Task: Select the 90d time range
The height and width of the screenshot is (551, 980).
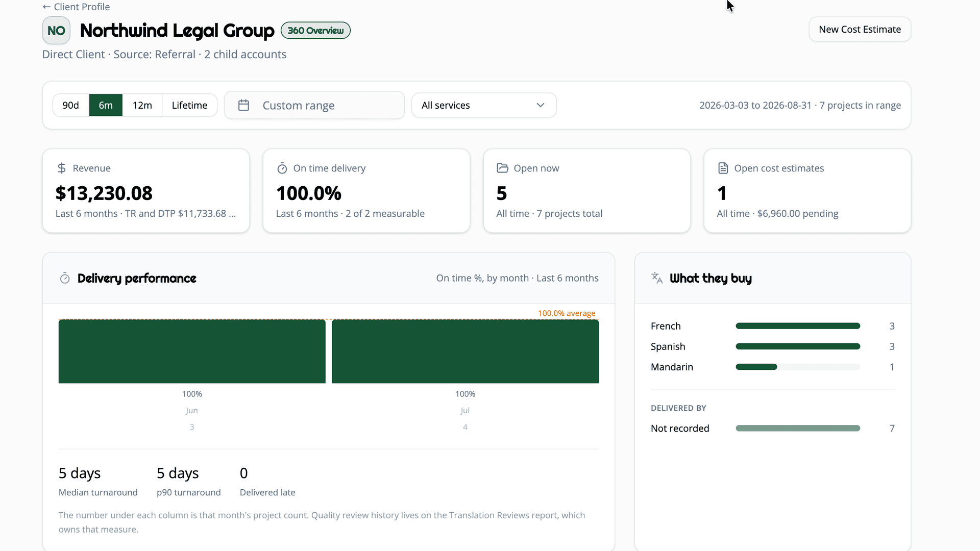Action: tap(70, 105)
